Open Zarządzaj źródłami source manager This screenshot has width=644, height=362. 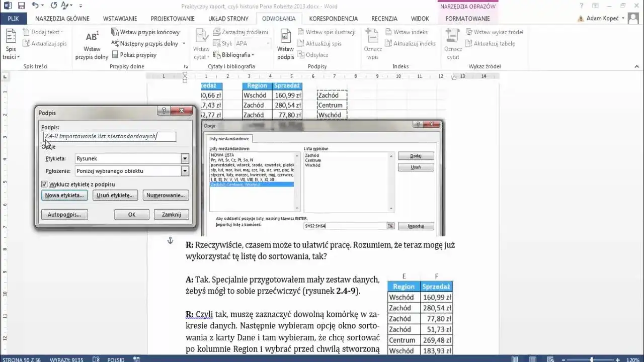[x=245, y=32]
